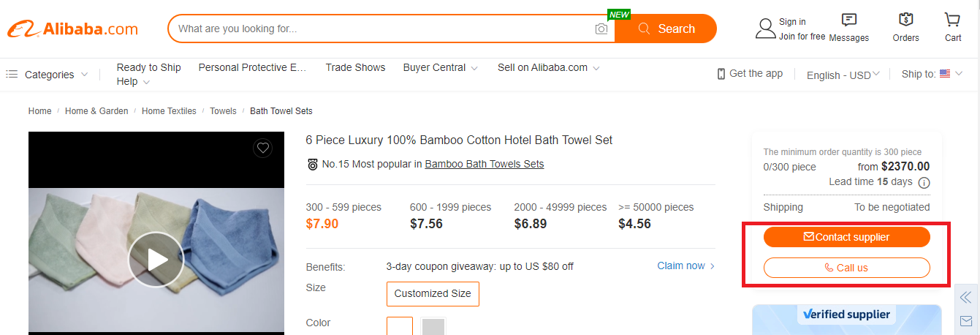
Task: Play the towel product video
Action: click(x=156, y=260)
